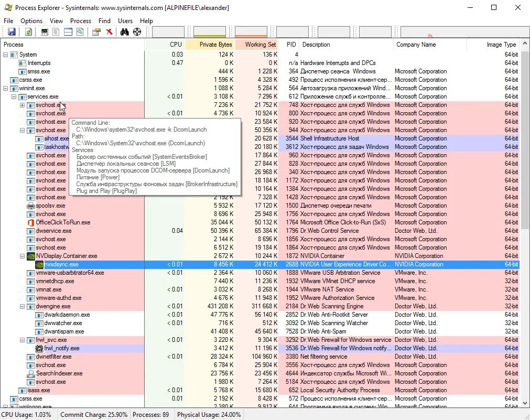Collapse the services.exe process tree
Image resolution: width=530 pixels, height=420 pixels.
pos(13,96)
